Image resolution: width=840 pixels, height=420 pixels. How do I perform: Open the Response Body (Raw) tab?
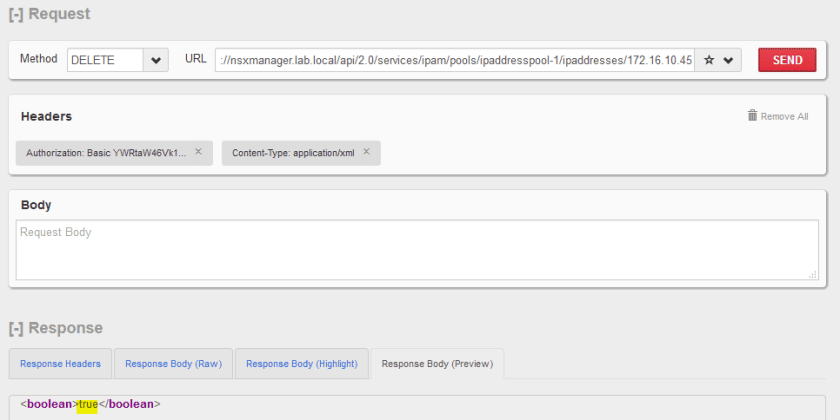click(173, 364)
